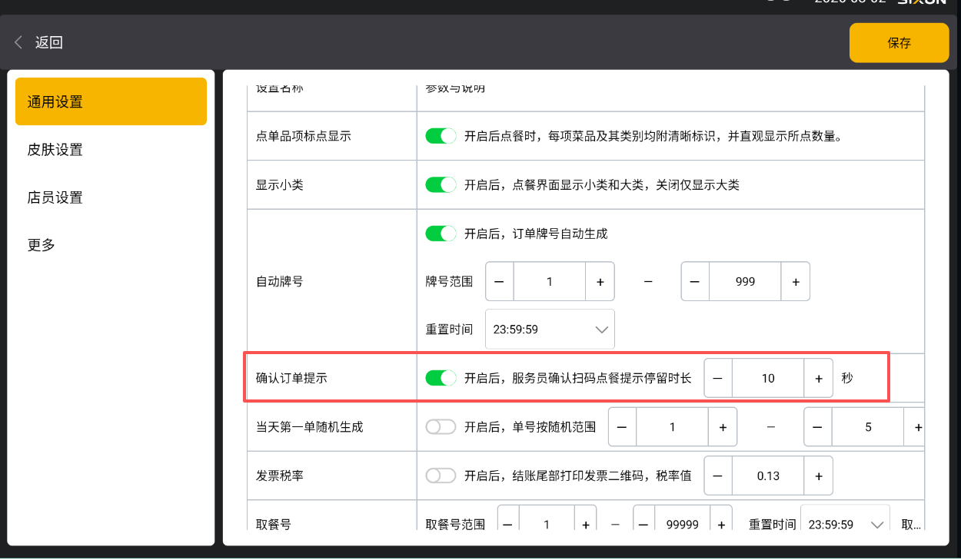This screenshot has height=560, width=961.
Task: Enable the 发票税率 switch
Action: coord(441,476)
